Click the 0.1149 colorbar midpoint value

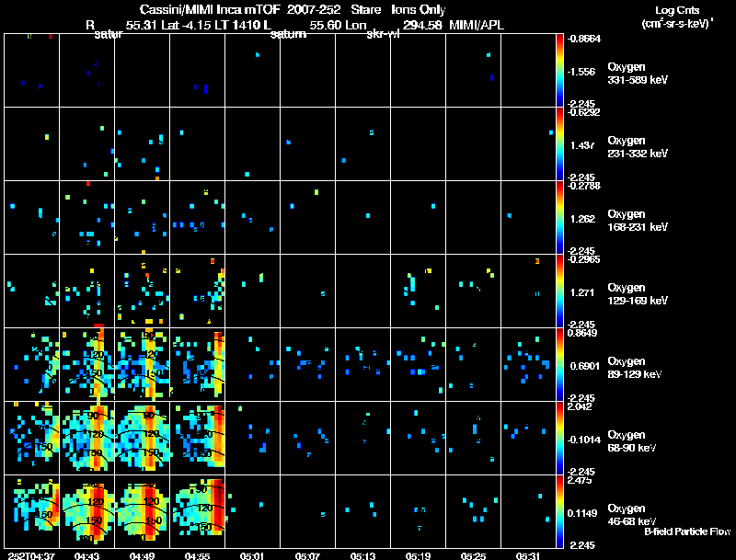(x=582, y=514)
